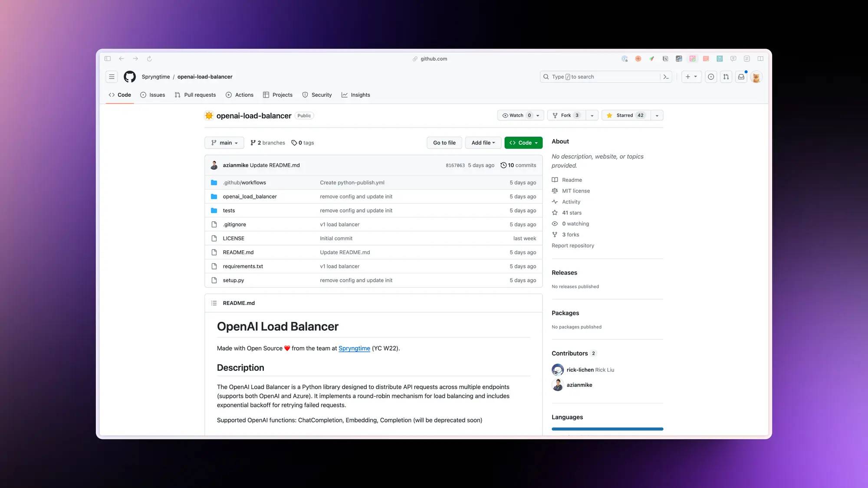Open the global navigation hamburger menu
This screenshot has height=488, width=868.
pos(112,77)
